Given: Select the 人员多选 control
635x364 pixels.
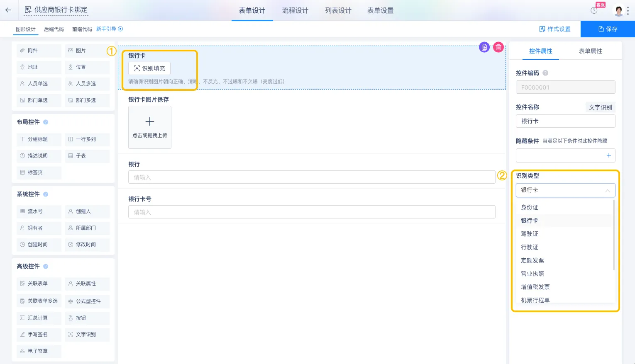Looking at the screenshot, I should [87, 84].
